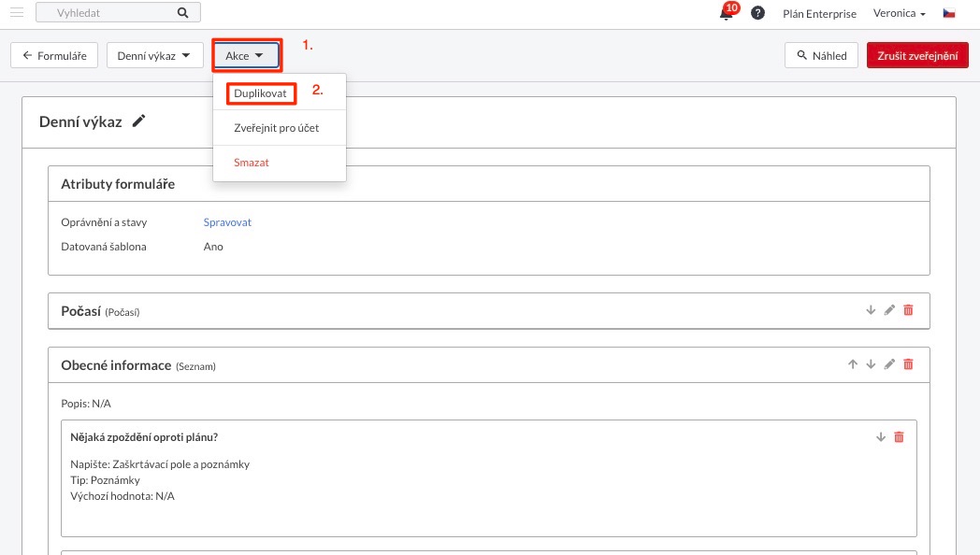Viewport: 980px width, 555px height.
Task: Open the Denní výkaz dropdown button
Action: pyautogui.click(x=155, y=55)
